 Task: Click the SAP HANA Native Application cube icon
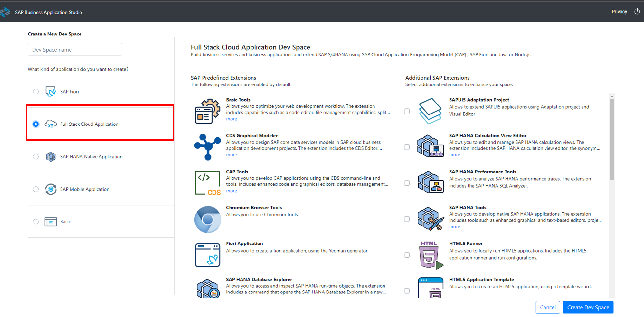point(51,156)
